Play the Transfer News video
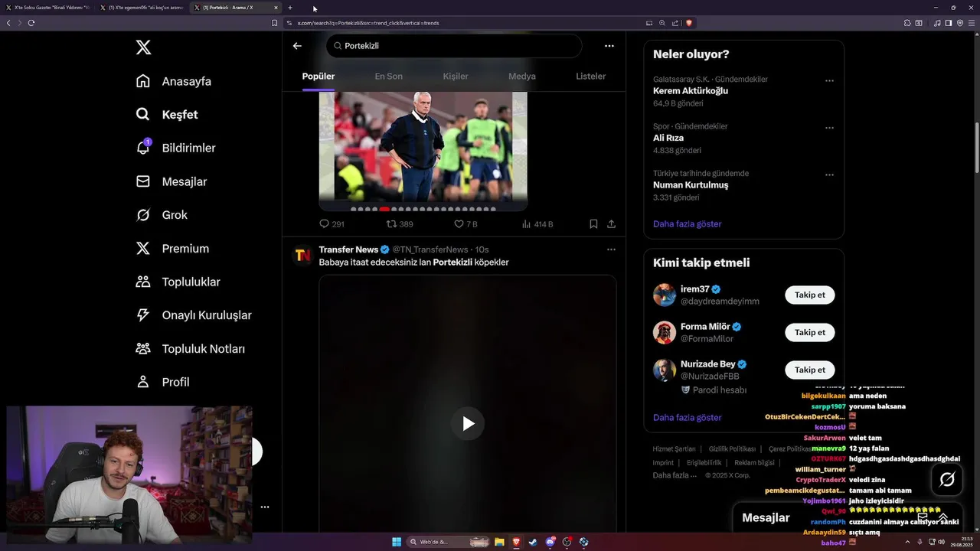980x551 pixels. pos(468,424)
